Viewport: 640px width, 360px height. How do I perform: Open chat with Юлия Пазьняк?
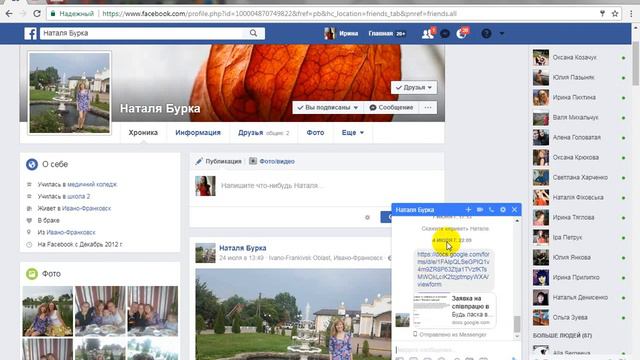tap(579, 78)
